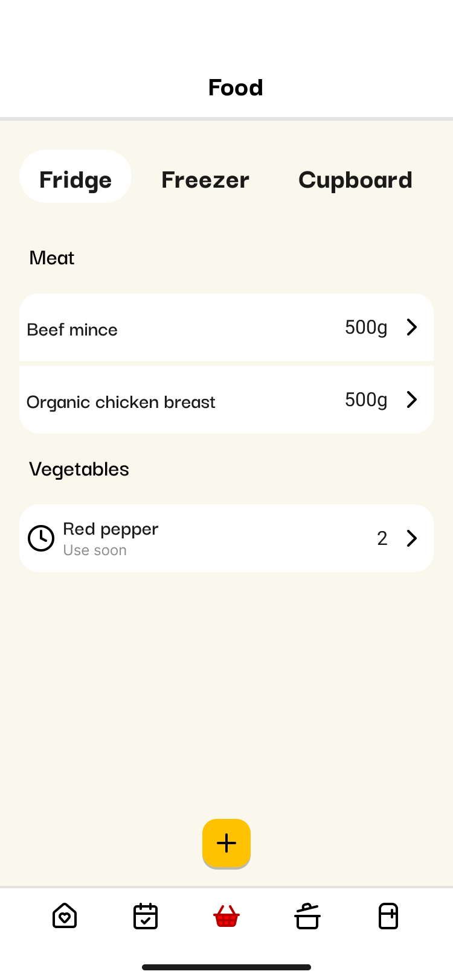The image size is (453, 980).
Task: Switch to the Fridge tab
Action: [75, 180]
